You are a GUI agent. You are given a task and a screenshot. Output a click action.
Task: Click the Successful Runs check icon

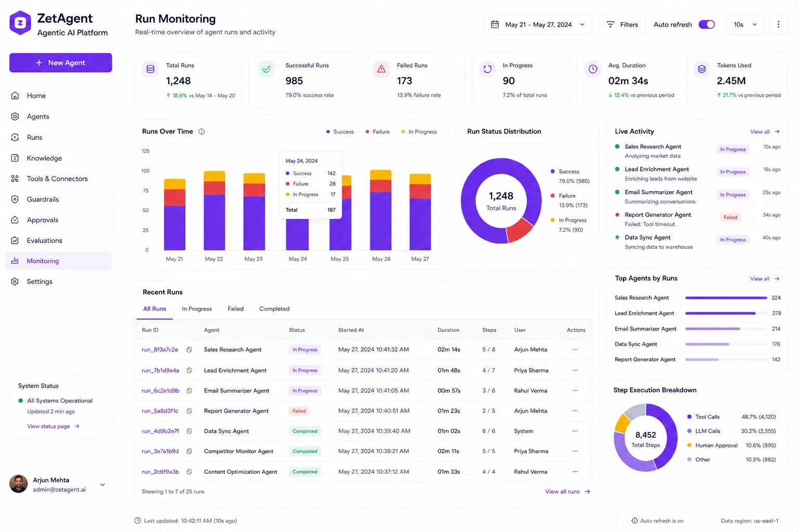[267, 69]
